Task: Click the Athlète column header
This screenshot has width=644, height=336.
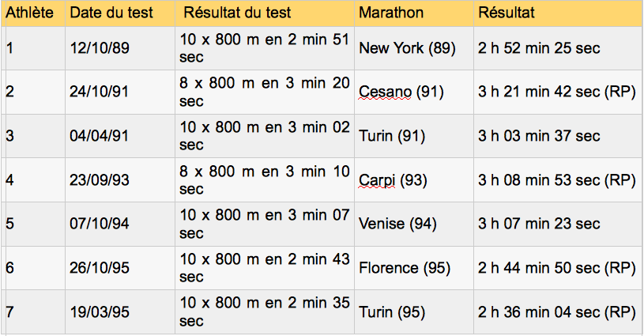Action: pos(30,13)
